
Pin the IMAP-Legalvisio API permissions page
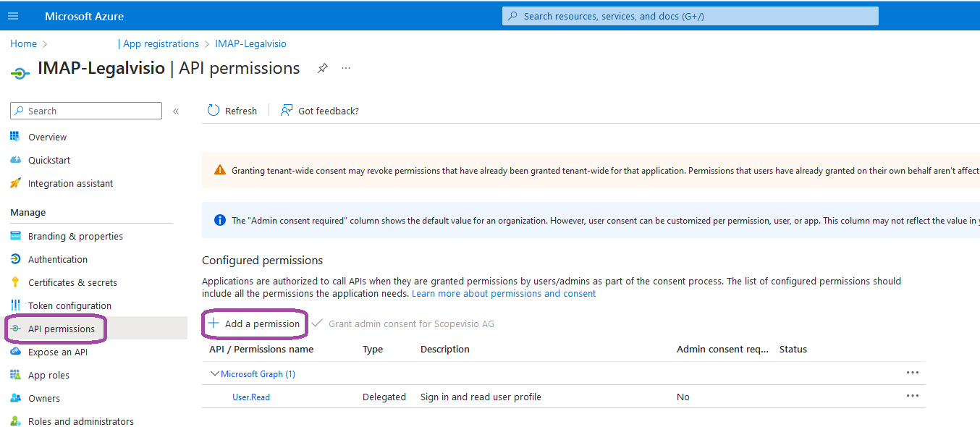coord(323,68)
